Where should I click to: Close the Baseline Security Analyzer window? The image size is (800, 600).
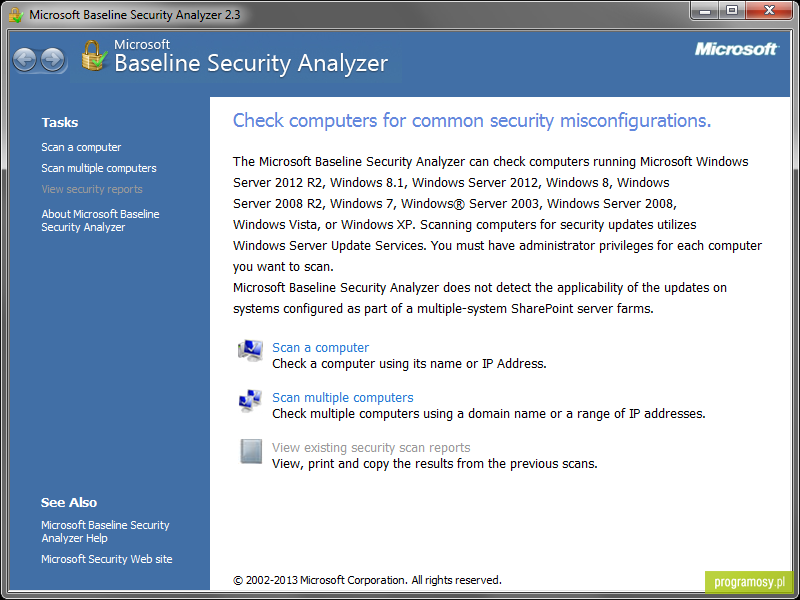coord(769,10)
